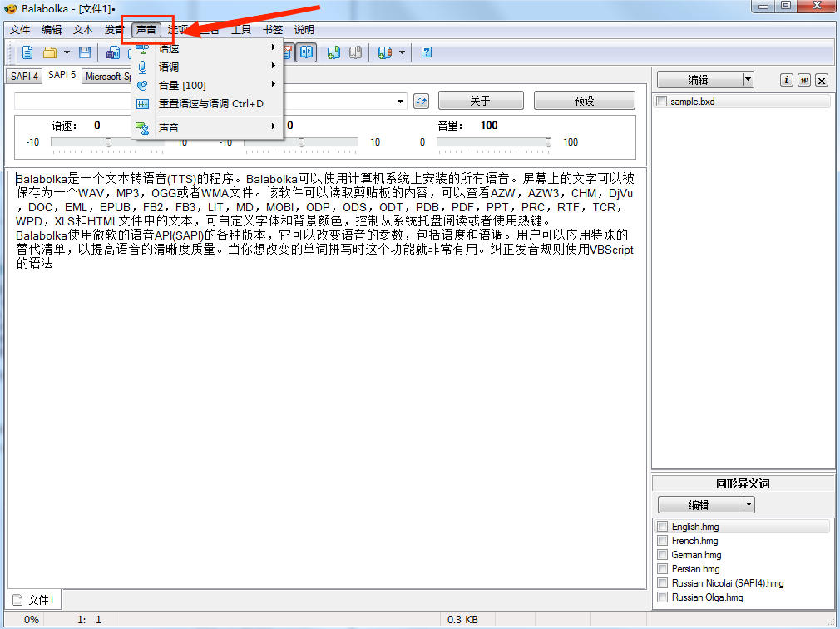Enable the English.hmg homograph checkbox

coord(662,527)
